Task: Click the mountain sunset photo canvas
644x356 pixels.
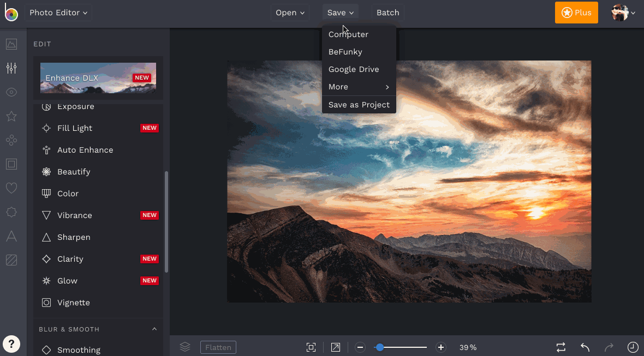Action: point(409,182)
